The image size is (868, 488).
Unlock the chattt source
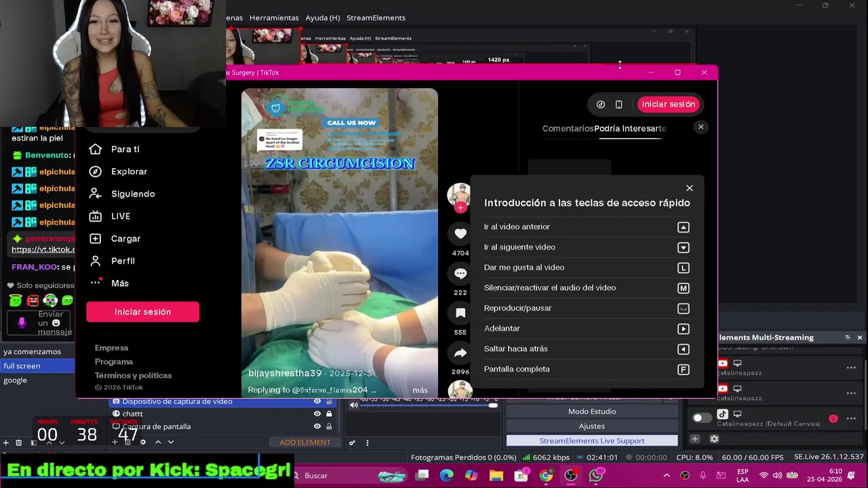[x=329, y=414]
